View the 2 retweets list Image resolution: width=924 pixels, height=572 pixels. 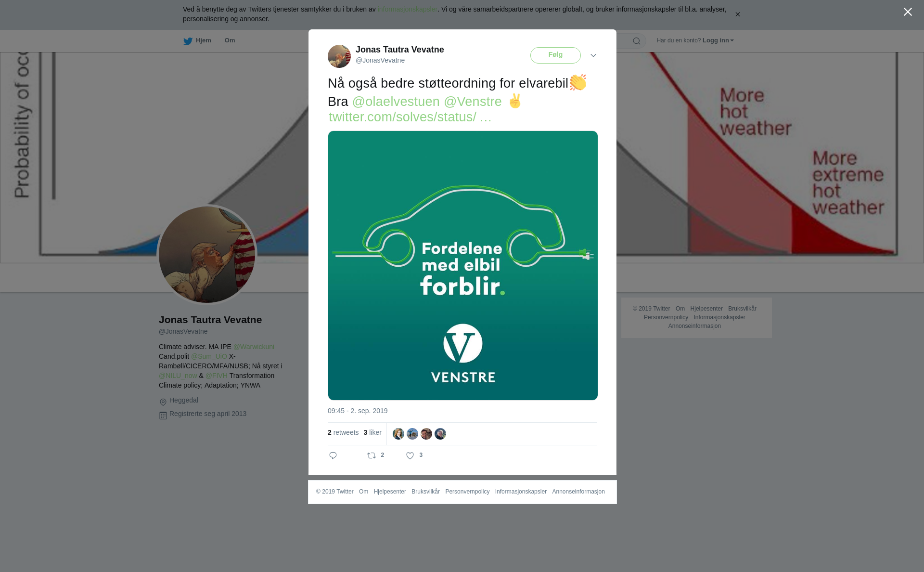pos(343,432)
